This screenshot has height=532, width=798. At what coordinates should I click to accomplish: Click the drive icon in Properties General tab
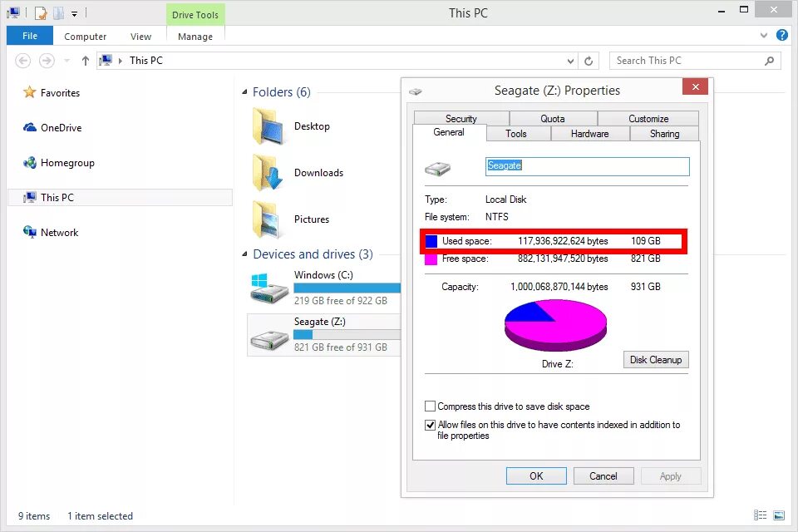(438, 168)
